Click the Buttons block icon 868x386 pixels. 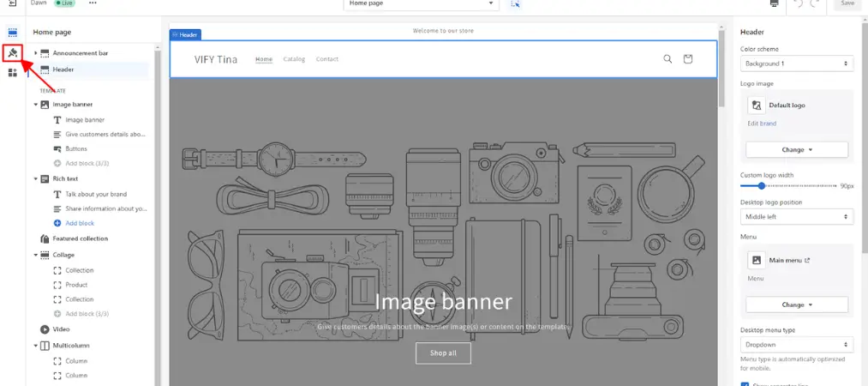(57, 149)
